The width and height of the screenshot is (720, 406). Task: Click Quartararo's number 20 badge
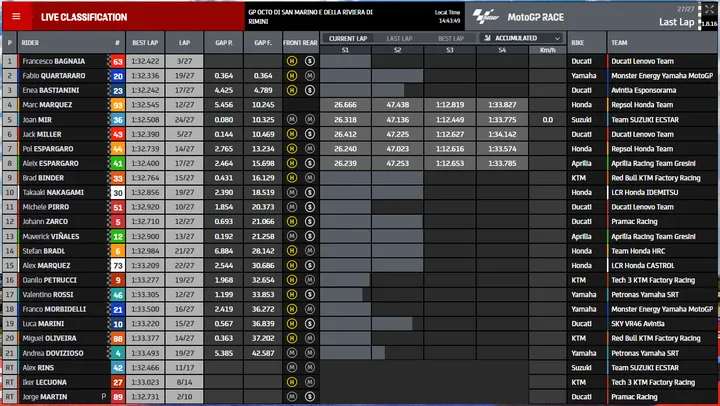tap(118, 76)
